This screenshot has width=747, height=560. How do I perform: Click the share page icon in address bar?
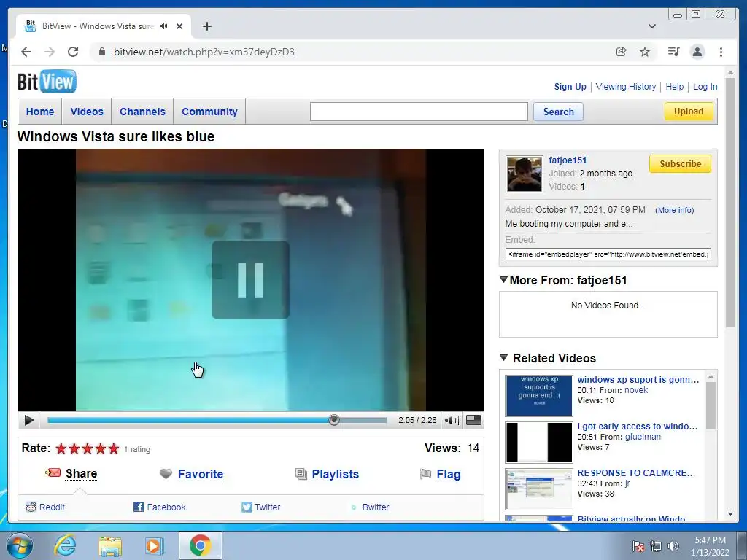click(x=621, y=52)
